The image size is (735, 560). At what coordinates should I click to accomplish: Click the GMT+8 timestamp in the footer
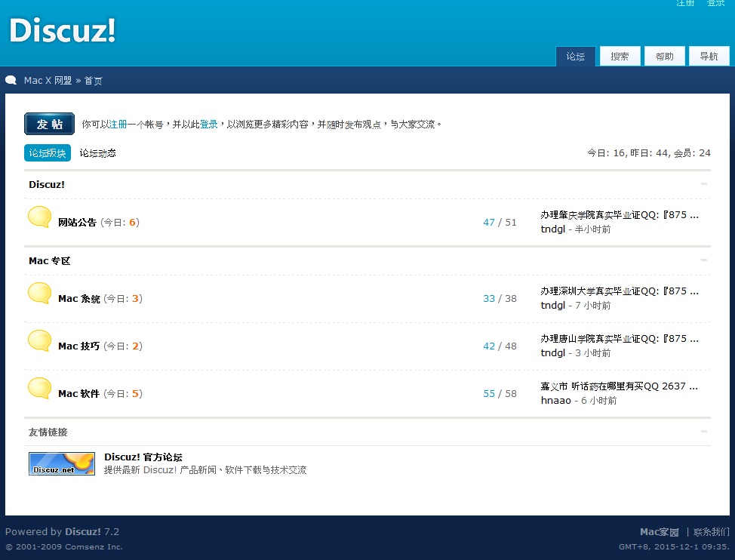pyautogui.click(x=674, y=547)
